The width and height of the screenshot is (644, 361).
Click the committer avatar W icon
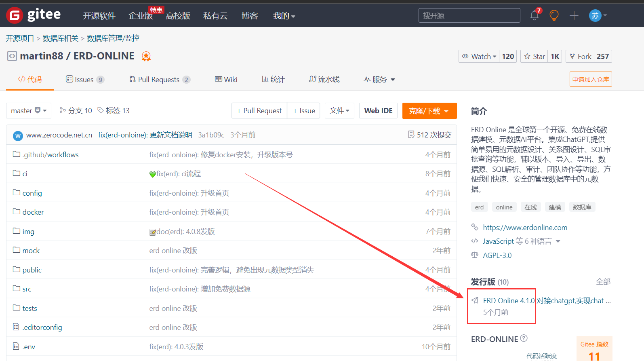coord(18,136)
